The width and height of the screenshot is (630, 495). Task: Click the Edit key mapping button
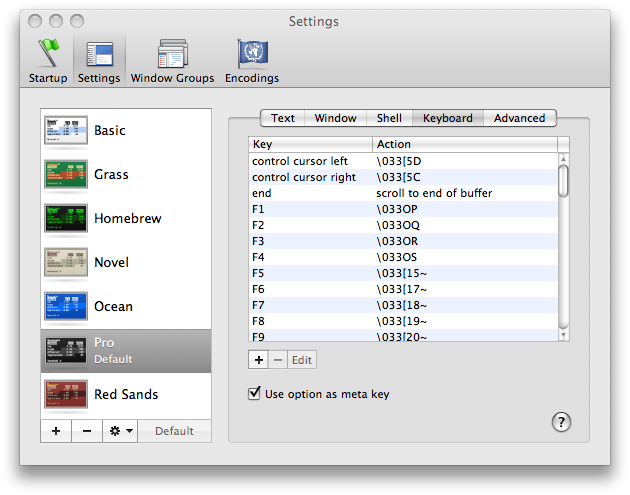pos(302,360)
